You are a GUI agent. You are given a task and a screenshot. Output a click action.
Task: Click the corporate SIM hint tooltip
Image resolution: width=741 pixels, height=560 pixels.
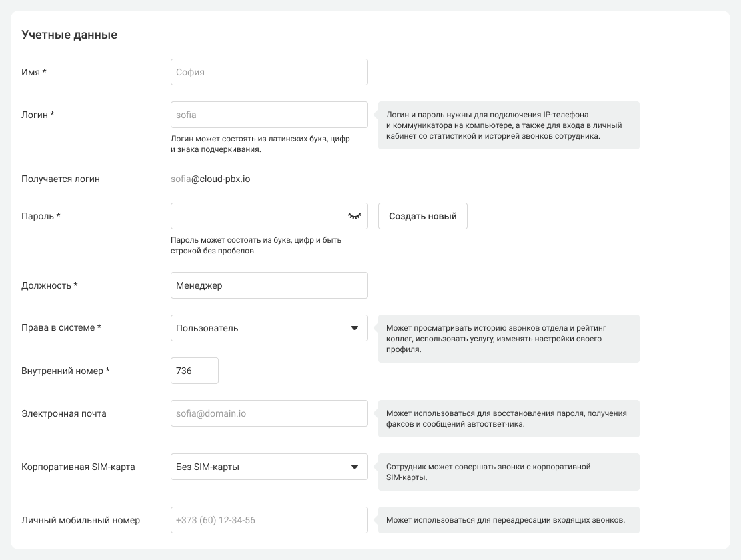508,472
